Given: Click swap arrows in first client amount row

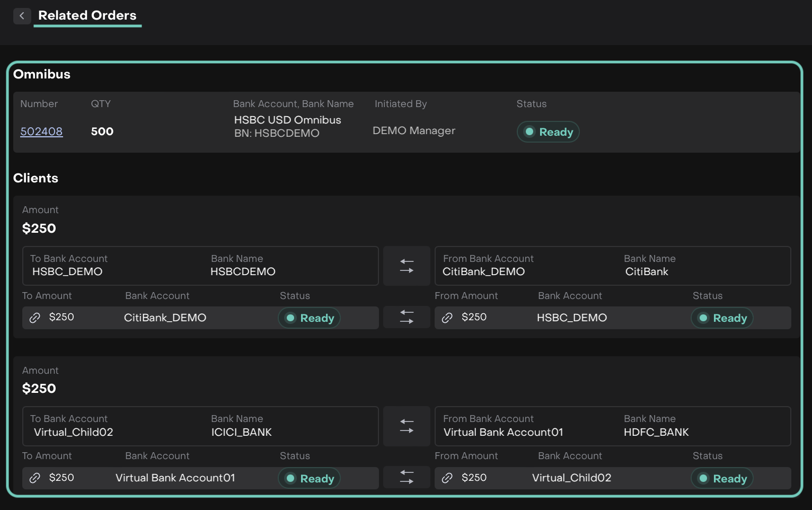Looking at the screenshot, I should (407, 318).
